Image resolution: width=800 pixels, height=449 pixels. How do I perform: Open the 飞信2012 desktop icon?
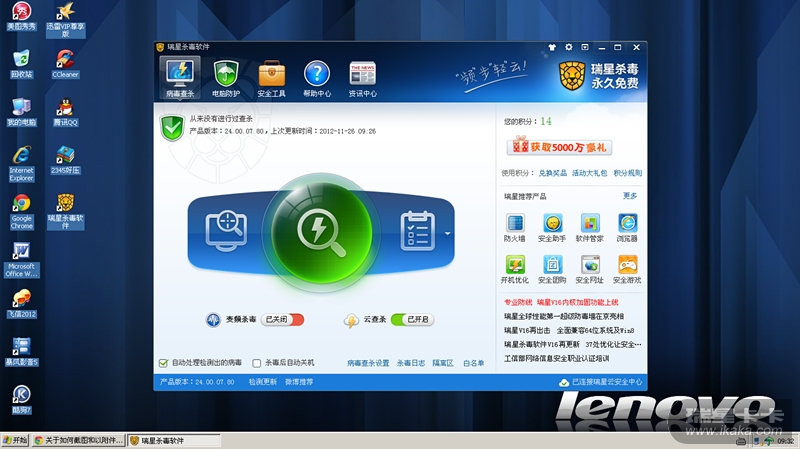click(21, 304)
